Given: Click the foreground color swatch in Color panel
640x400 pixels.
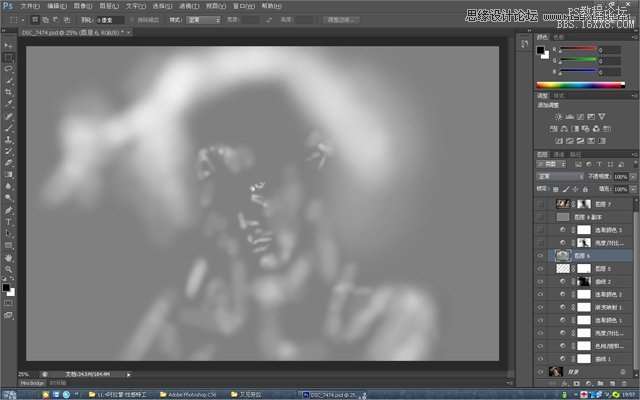Looking at the screenshot, I should point(541,49).
